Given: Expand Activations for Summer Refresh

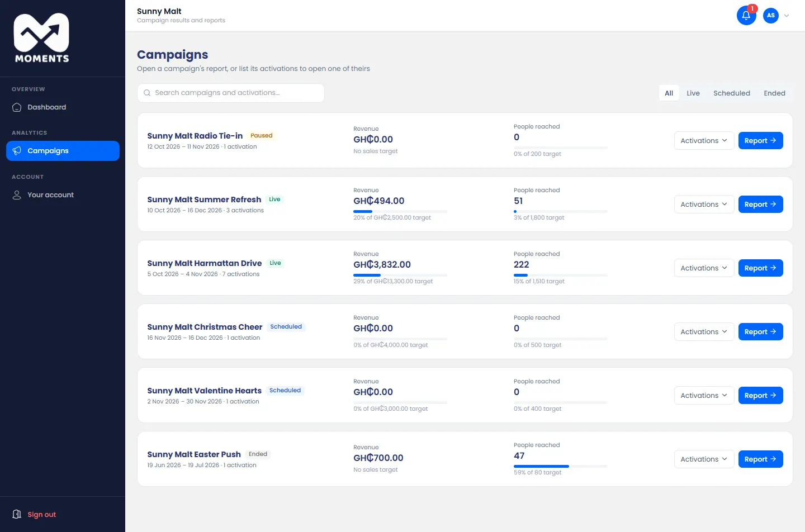Looking at the screenshot, I should (x=704, y=205).
